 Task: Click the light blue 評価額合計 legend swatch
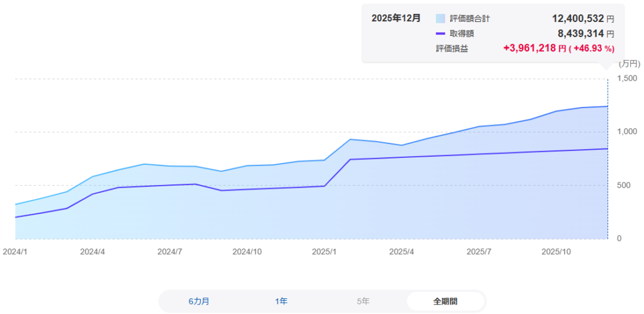coord(440,19)
